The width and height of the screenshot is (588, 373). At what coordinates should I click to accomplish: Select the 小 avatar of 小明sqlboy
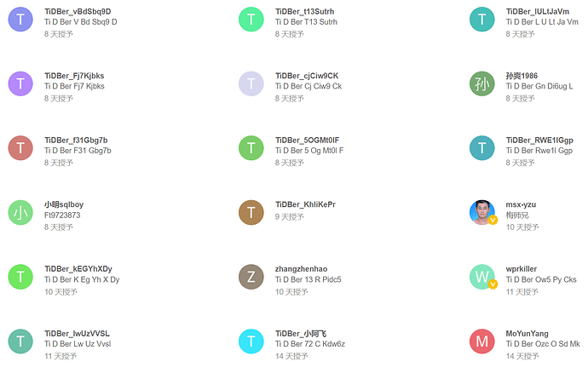coord(20,212)
